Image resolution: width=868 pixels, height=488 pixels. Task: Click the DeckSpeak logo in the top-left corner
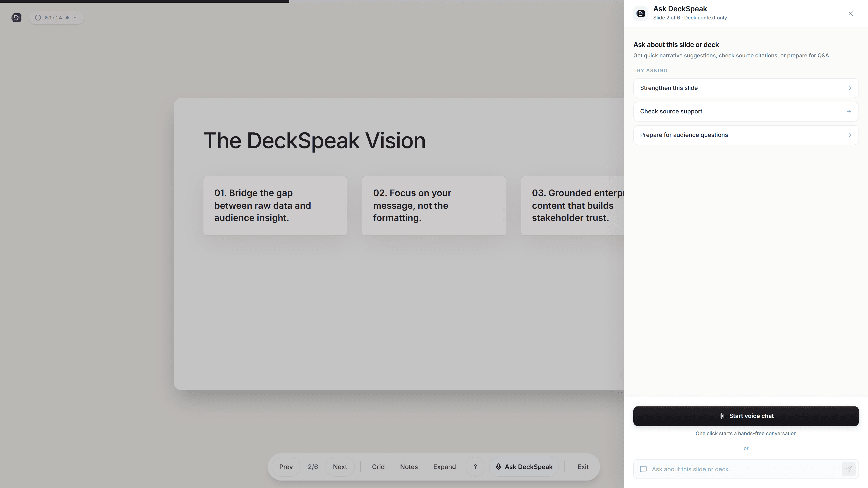16,18
